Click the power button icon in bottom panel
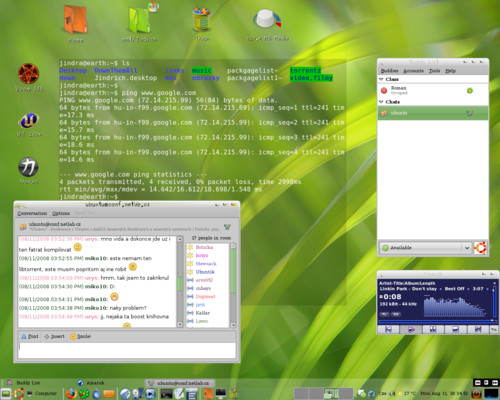This screenshot has width=500, height=400. [x=477, y=394]
